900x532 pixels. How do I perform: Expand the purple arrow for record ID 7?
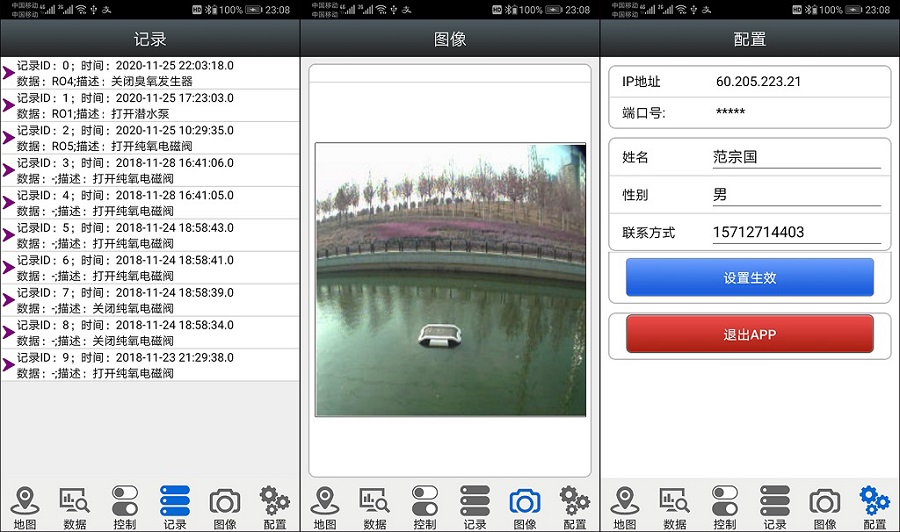9,300
